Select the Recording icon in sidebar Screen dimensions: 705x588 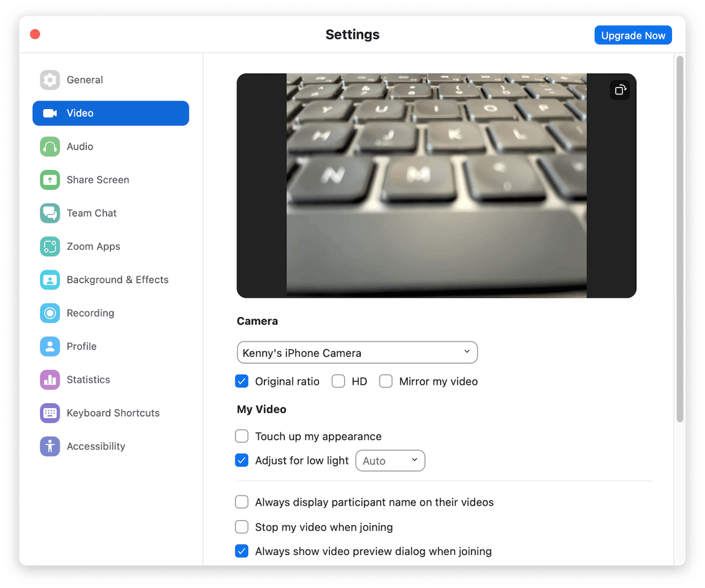click(50, 313)
